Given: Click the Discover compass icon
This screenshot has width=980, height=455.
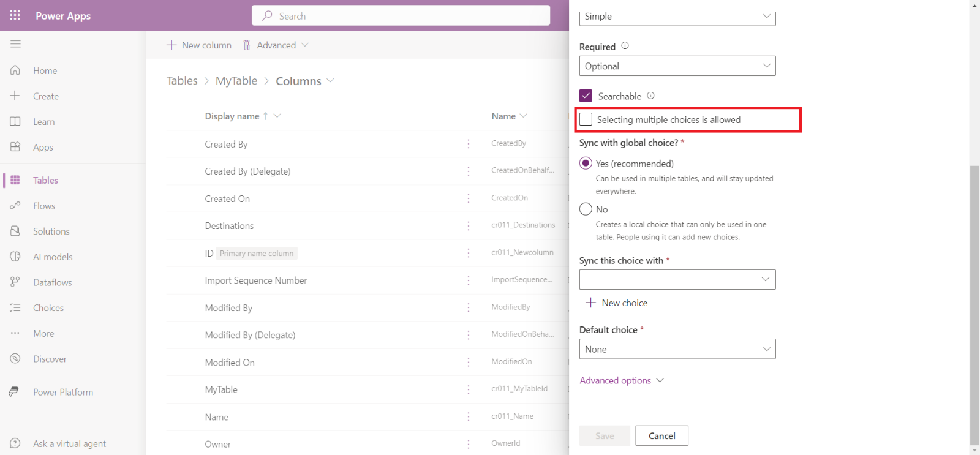Looking at the screenshot, I should pos(15,358).
